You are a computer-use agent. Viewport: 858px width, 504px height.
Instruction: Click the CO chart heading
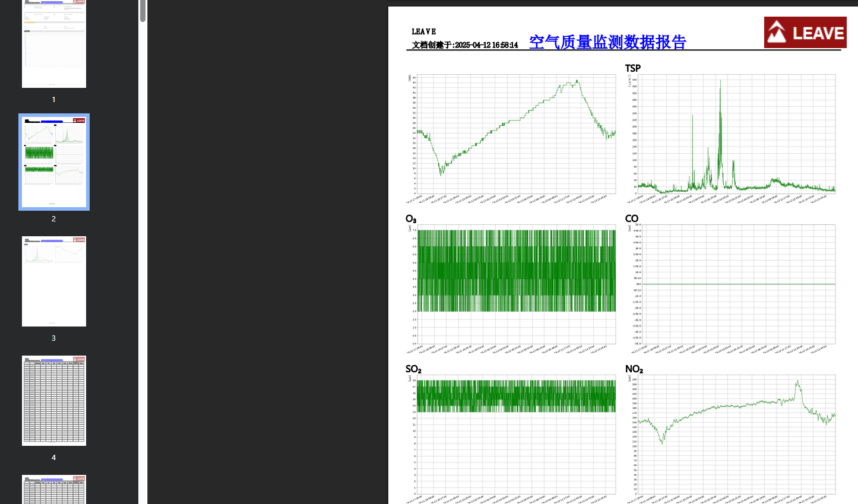632,218
